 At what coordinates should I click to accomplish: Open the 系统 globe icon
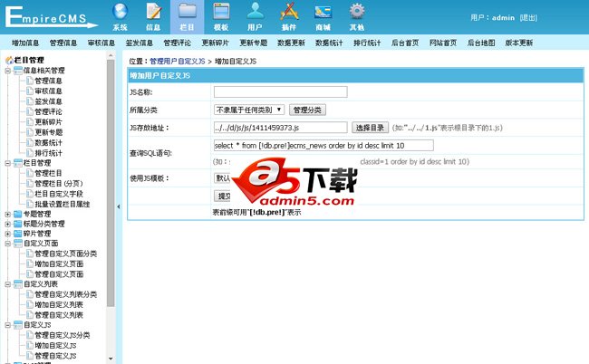(x=121, y=11)
